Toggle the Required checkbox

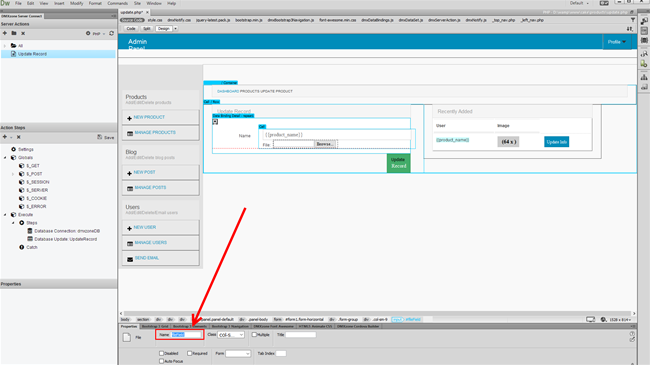tap(189, 353)
